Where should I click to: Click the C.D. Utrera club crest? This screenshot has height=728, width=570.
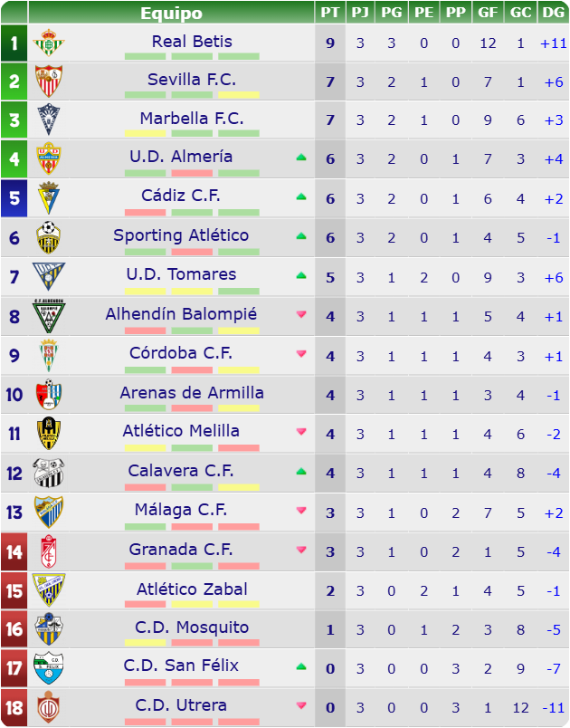point(49,707)
